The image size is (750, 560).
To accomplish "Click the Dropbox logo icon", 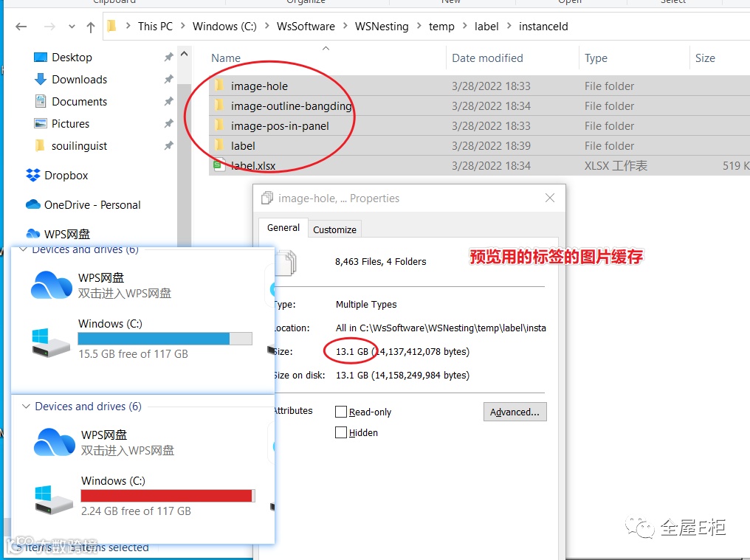I will coord(33,175).
